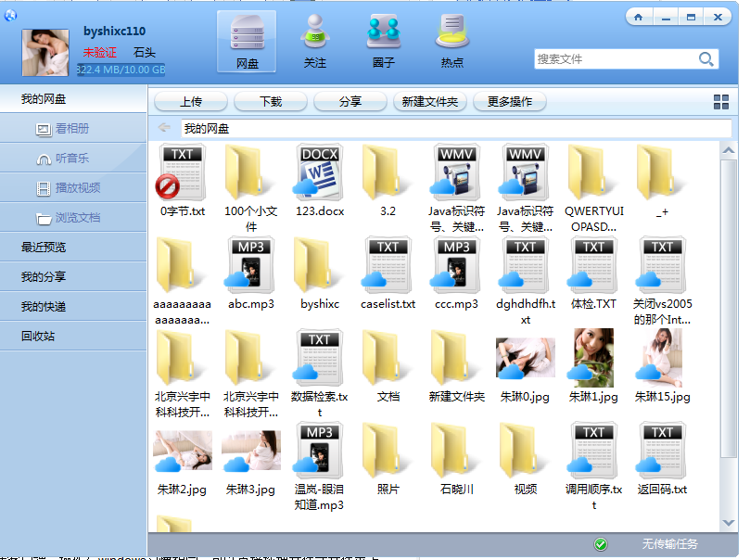Image resolution: width=750 pixels, height=560 pixels.
Task: Create a folder with 新建文件夹 button
Action: coord(430,101)
